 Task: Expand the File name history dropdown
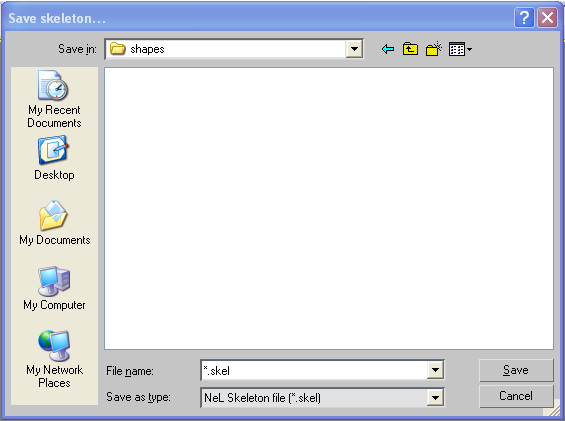coord(435,370)
